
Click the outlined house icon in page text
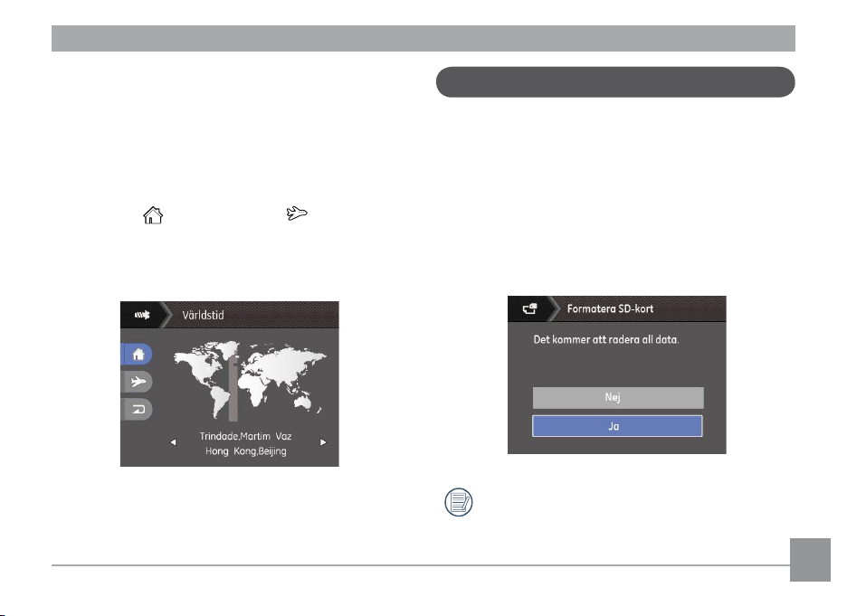click(x=153, y=215)
